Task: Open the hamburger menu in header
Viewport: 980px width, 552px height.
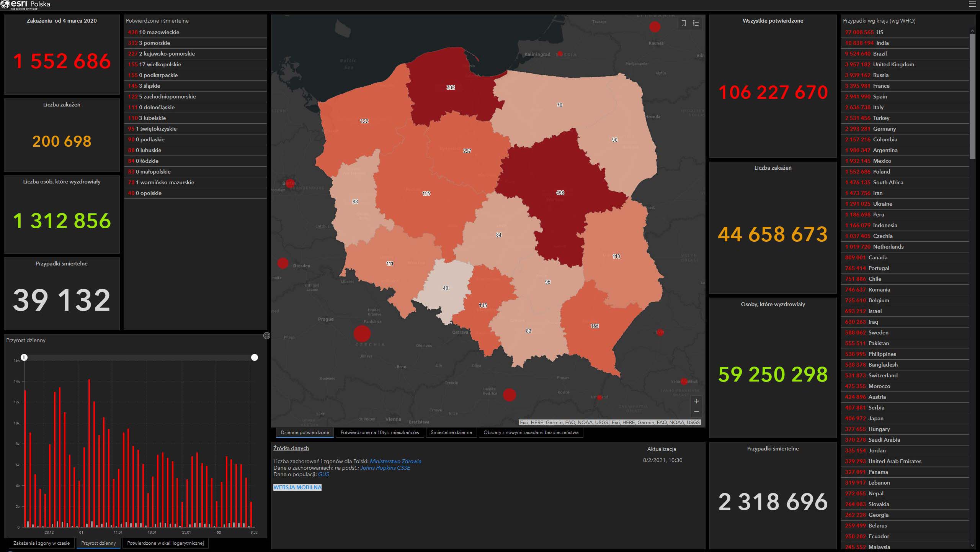Action: point(972,4)
